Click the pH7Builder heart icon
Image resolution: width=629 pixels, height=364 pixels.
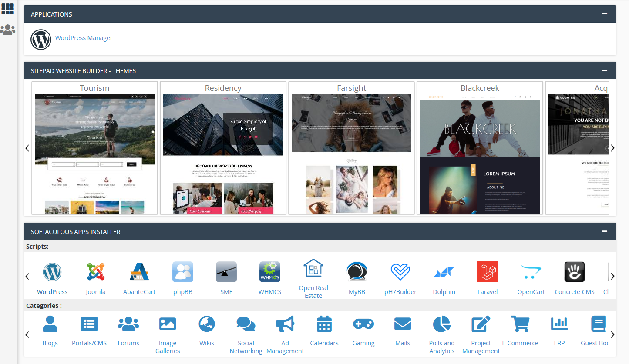pos(400,272)
